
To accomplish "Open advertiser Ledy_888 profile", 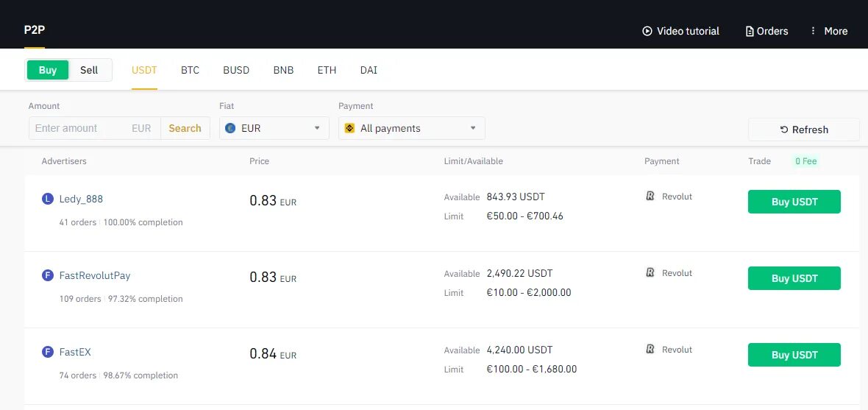I will click(81, 199).
